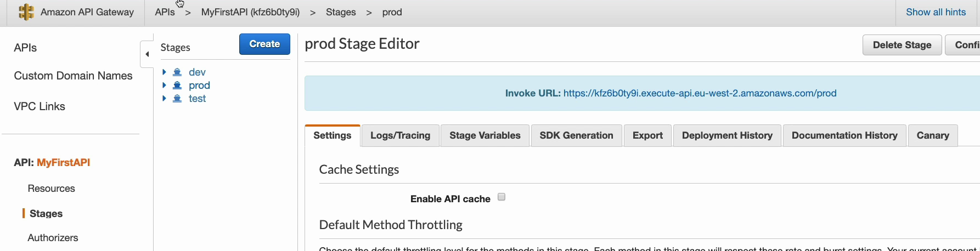Click the Stages breadcrumb

pyautogui.click(x=341, y=12)
